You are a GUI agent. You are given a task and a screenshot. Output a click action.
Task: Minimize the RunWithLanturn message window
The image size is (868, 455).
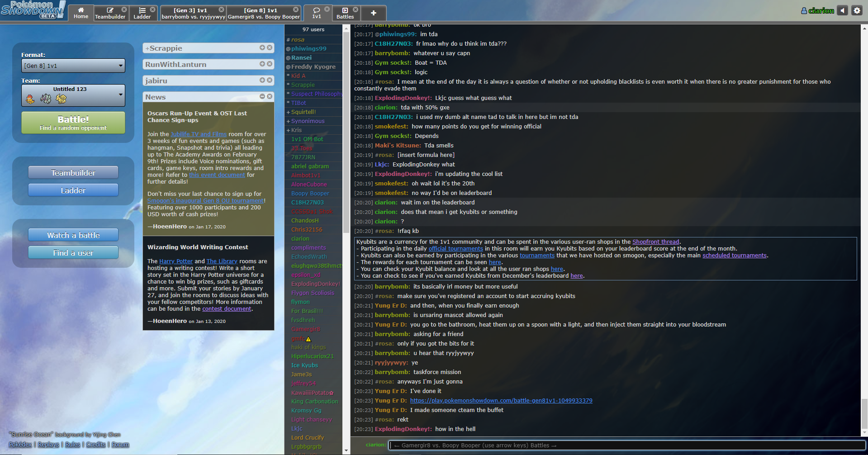pyautogui.click(x=262, y=64)
